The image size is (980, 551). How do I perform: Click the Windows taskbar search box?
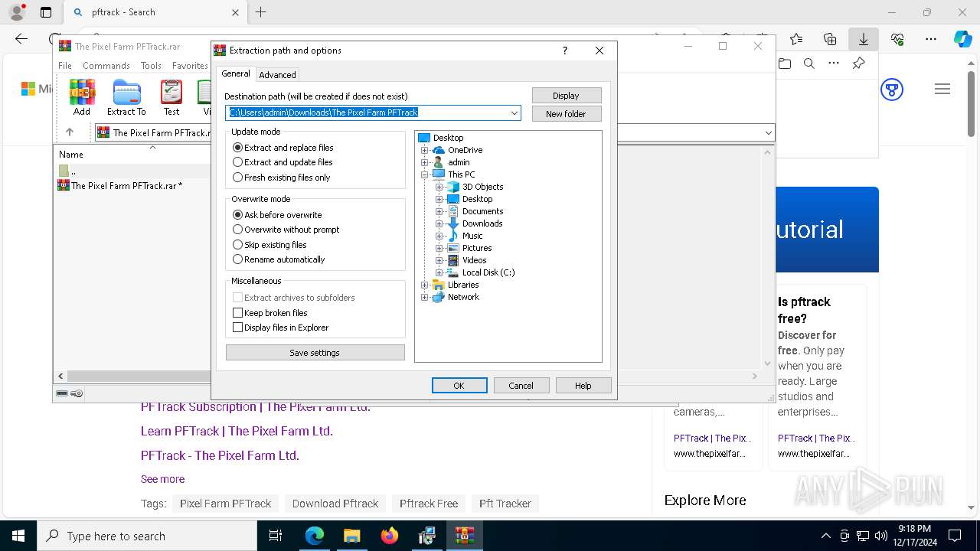coord(147,536)
